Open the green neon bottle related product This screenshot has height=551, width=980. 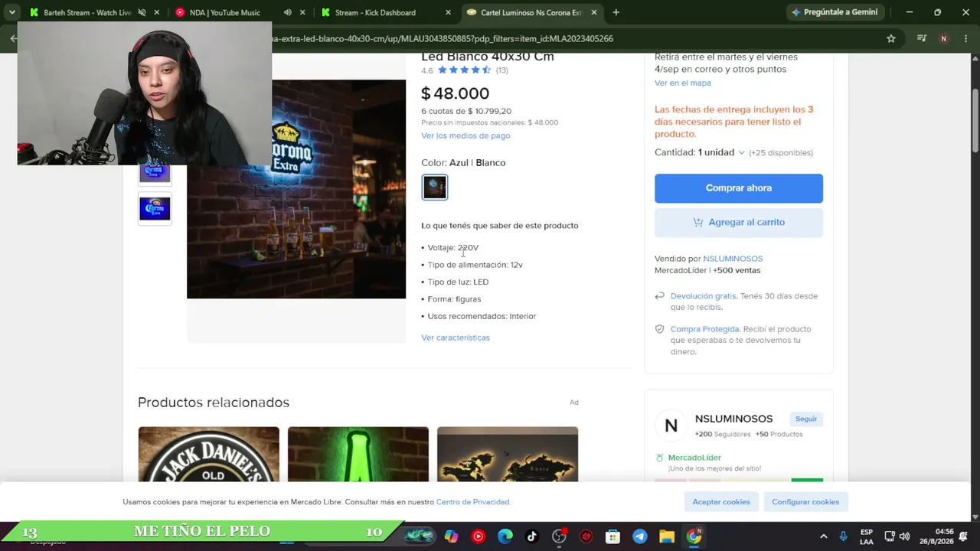coord(358,455)
